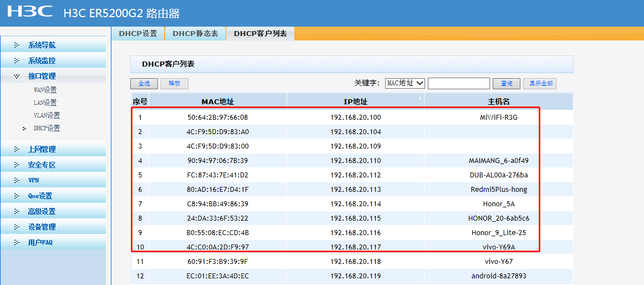Sort by the 主机名 column header

click(x=499, y=101)
